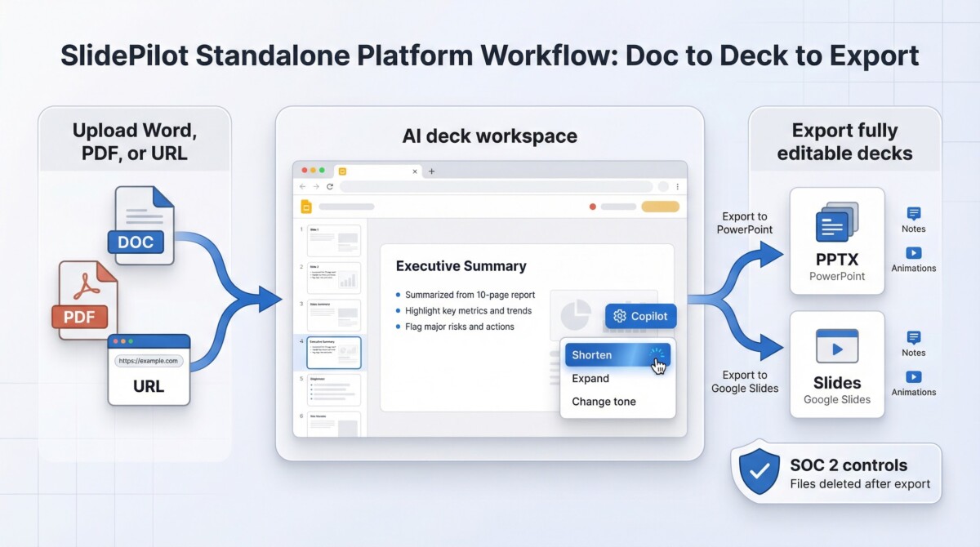Select Expand in the Copilot menu
980x547 pixels.
(590, 378)
